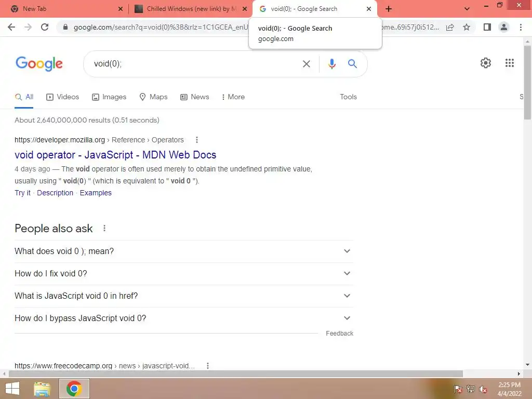Viewport: 532px width, 399px height.
Task: Click the lock icon in address bar
Action: point(65,27)
